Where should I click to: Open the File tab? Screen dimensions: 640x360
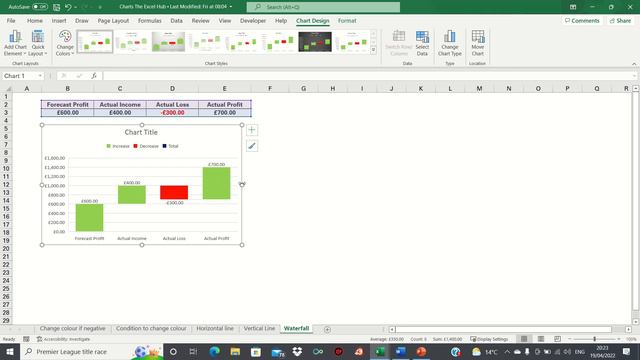click(x=11, y=21)
